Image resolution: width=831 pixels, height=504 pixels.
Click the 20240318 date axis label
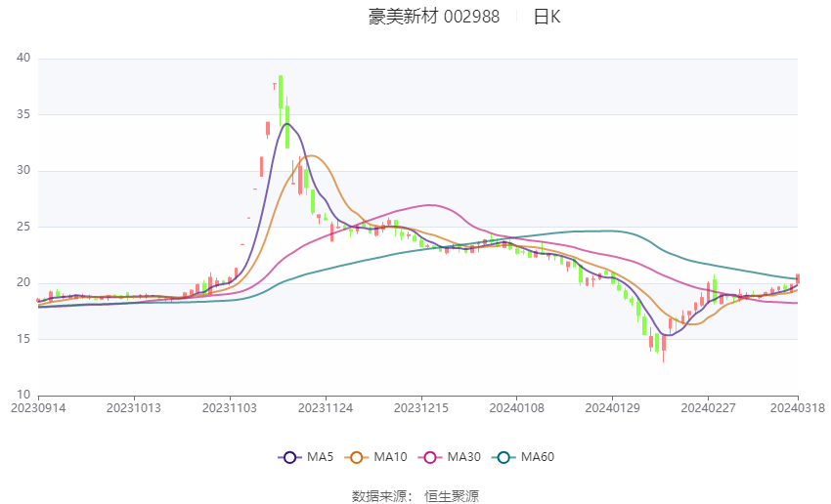pos(798,408)
